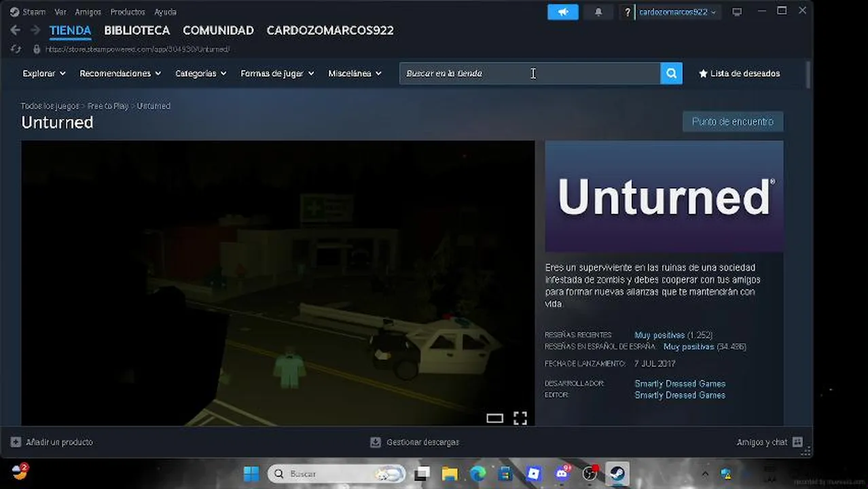This screenshot has height=489, width=868.
Task: Click the Steam logo in title bar
Action: (x=14, y=12)
